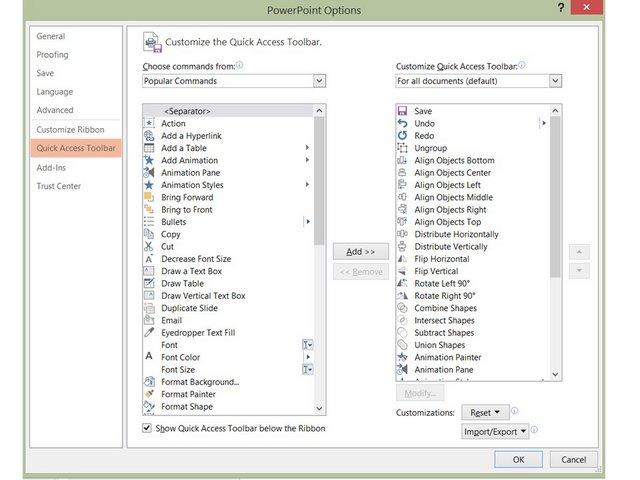The image size is (640, 480).
Task: Click the Move Down arrow button
Action: [579, 270]
